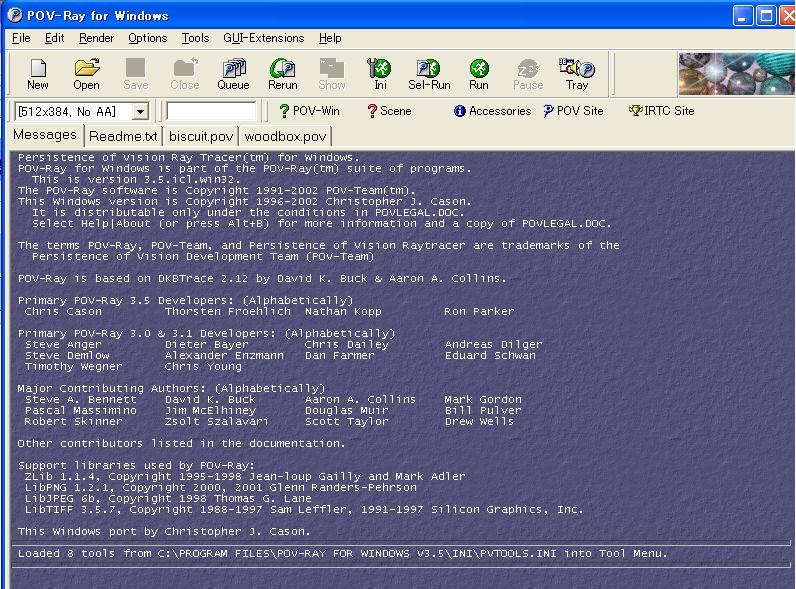Click the 'LibTIFF 3.5.7' copyright line

coord(304,509)
